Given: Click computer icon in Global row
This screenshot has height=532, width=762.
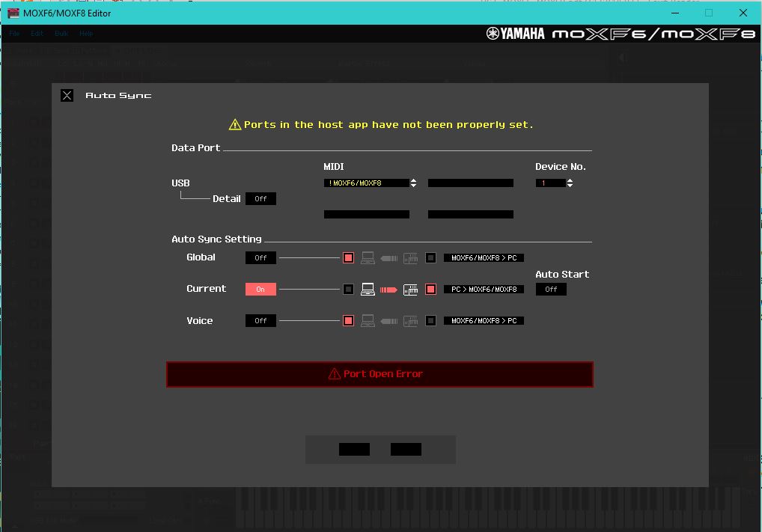Looking at the screenshot, I should pyautogui.click(x=368, y=258).
